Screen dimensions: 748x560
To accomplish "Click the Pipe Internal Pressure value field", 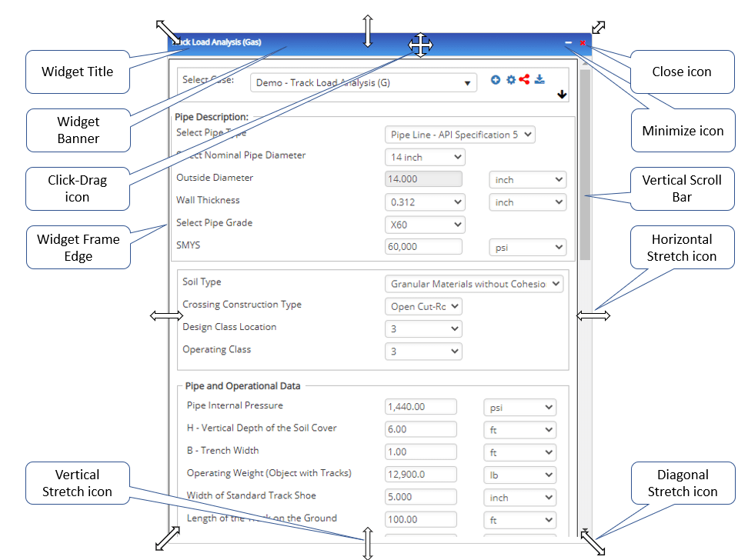I will (x=421, y=406).
